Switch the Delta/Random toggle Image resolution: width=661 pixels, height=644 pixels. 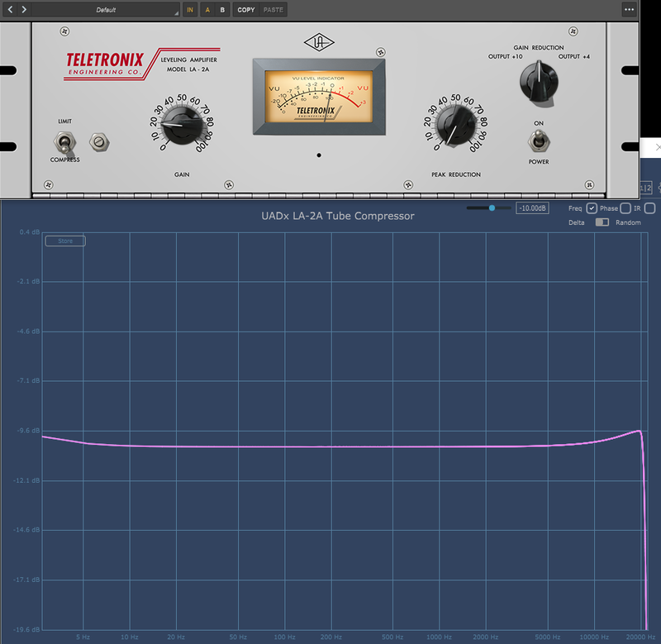(x=602, y=222)
